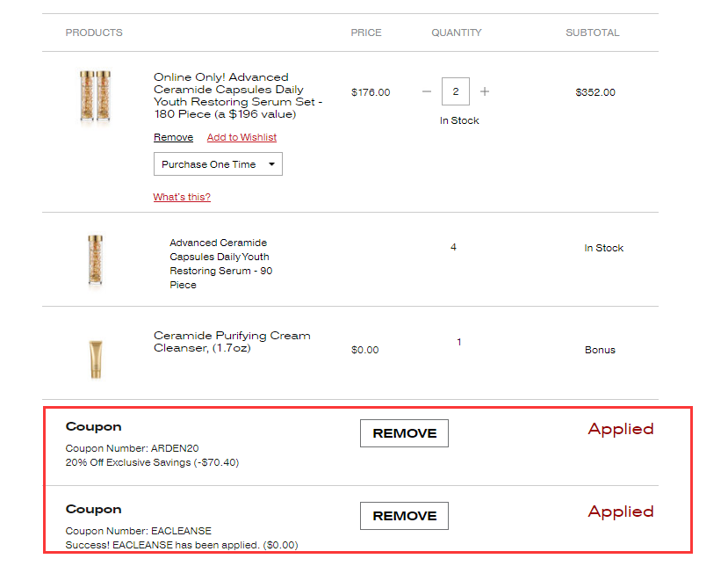Click the Add to Wishlist link
The height and width of the screenshot is (566, 728).
[241, 137]
